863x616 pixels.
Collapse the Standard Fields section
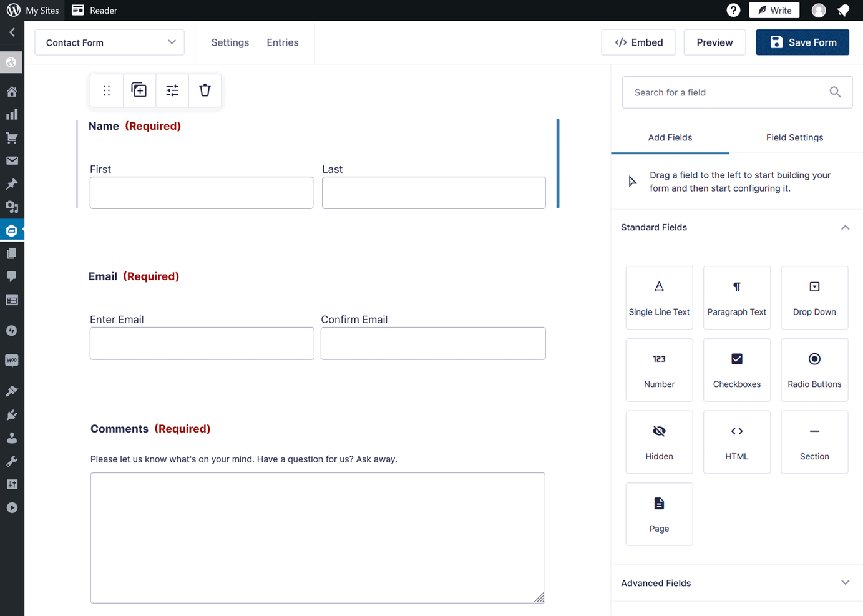pos(845,227)
